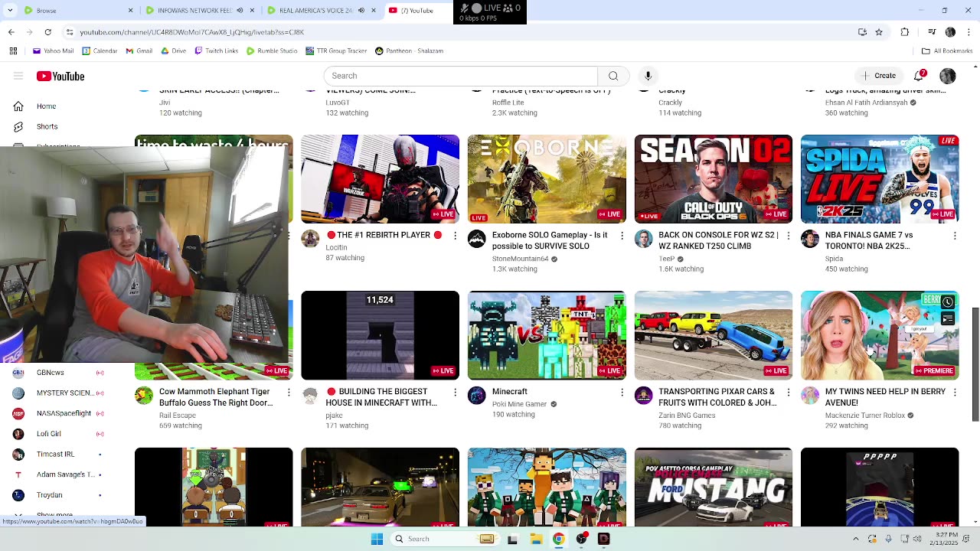Open Mackenzie Turner Roblox channel avatar
This screenshot has width=980, height=551.
click(x=810, y=395)
